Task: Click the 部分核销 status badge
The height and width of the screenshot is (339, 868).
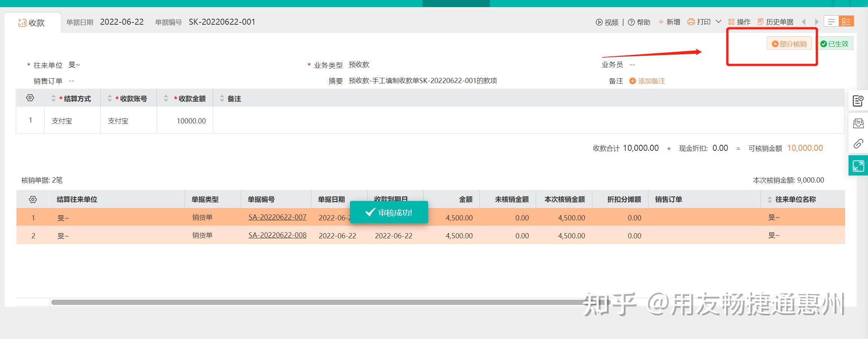Action: [x=789, y=44]
